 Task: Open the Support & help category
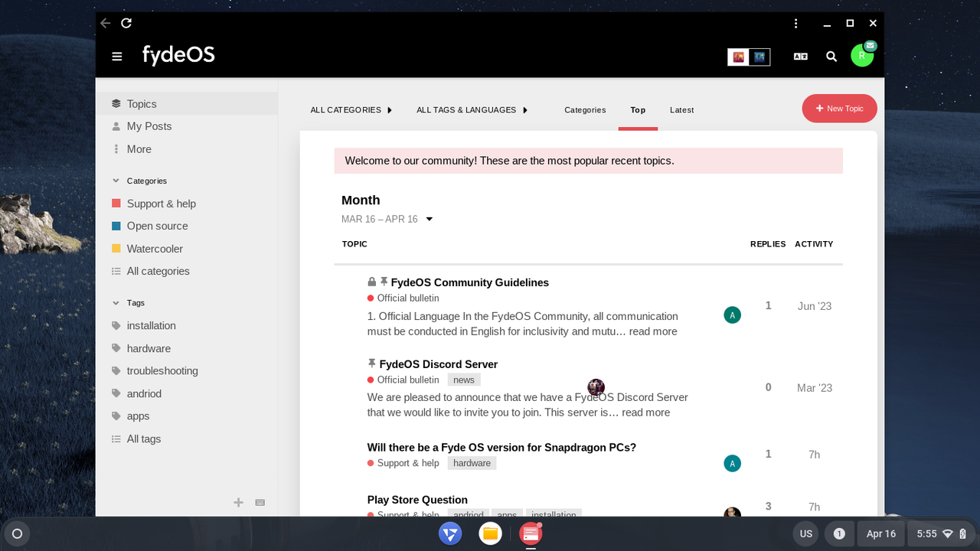[x=187, y=204]
